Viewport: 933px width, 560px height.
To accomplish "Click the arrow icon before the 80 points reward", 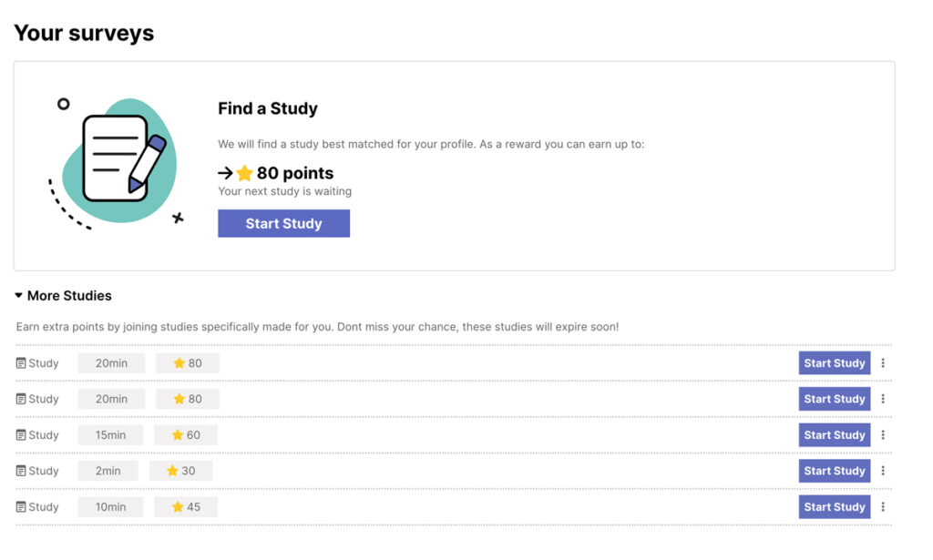I will click(224, 173).
